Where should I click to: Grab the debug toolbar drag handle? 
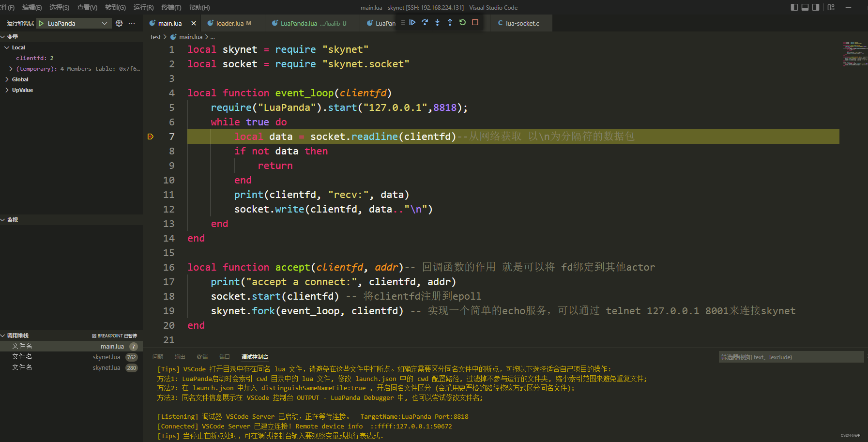[x=403, y=22]
